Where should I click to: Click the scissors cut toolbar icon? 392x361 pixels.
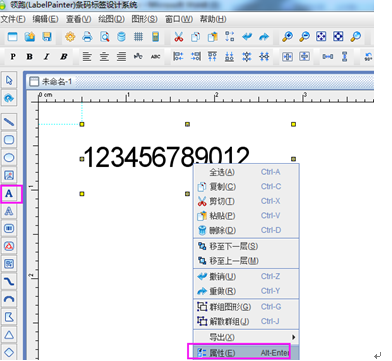click(x=179, y=36)
